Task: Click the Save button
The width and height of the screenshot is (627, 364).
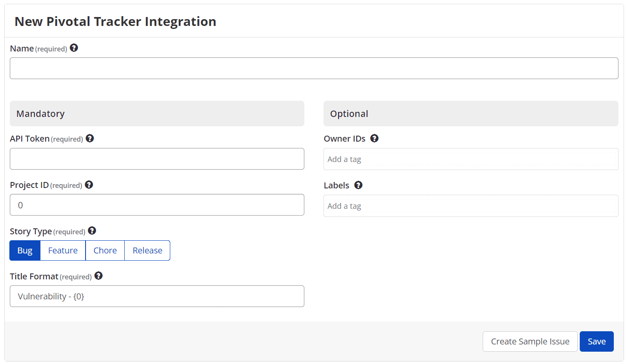Action: [596, 341]
